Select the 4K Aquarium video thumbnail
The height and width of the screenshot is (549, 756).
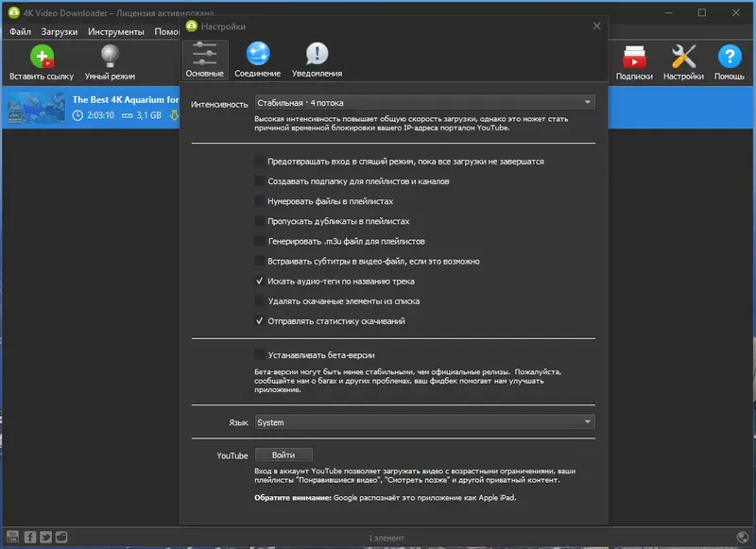[36, 108]
